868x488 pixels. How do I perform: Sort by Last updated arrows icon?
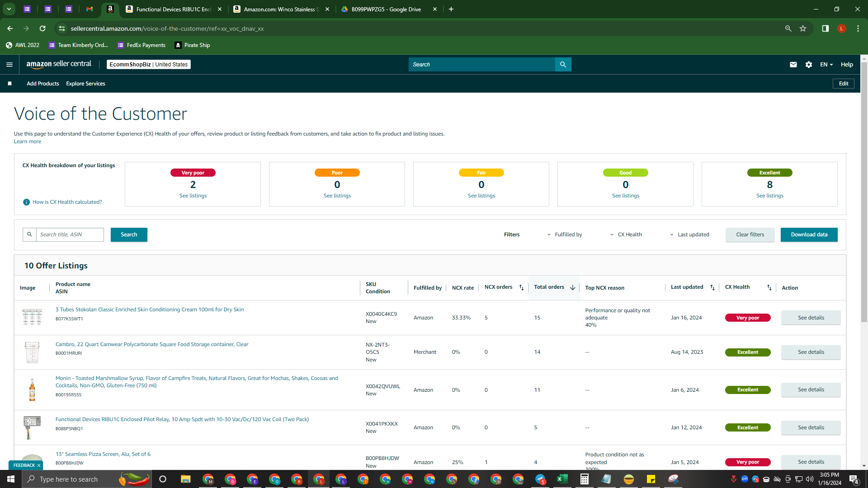pyautogui.click(x=712, y=288)
